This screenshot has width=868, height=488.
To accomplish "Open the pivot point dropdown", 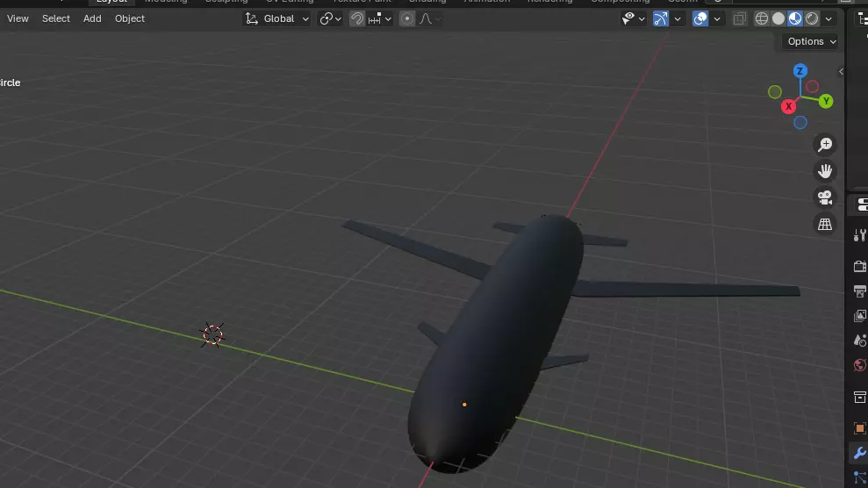I will click(330, 18).
